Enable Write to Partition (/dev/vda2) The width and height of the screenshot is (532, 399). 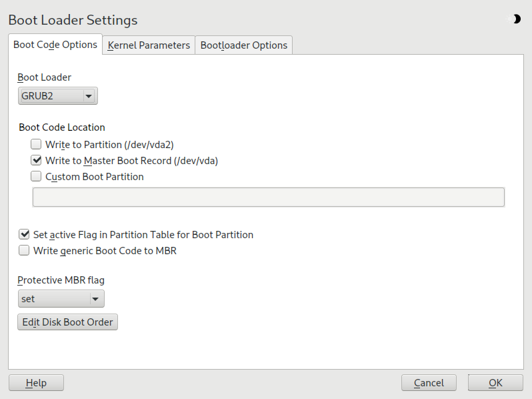click(x=36, y=144)
